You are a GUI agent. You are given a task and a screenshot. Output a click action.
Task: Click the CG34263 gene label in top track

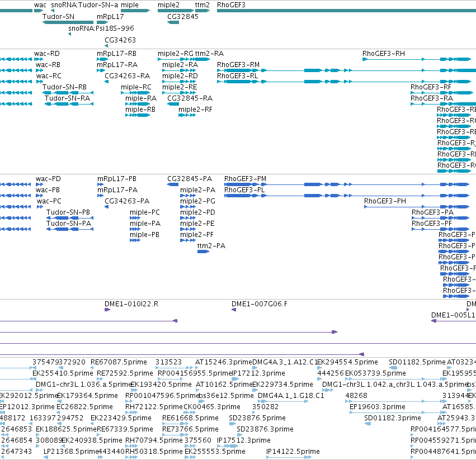[x=120, y=40]
